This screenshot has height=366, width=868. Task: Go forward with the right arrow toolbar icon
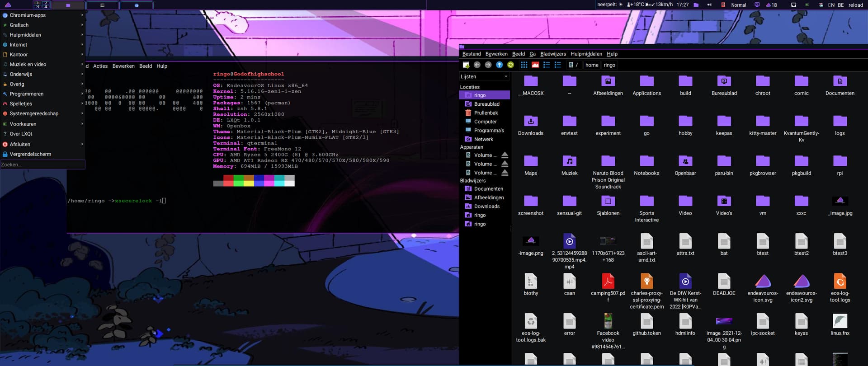488,65
